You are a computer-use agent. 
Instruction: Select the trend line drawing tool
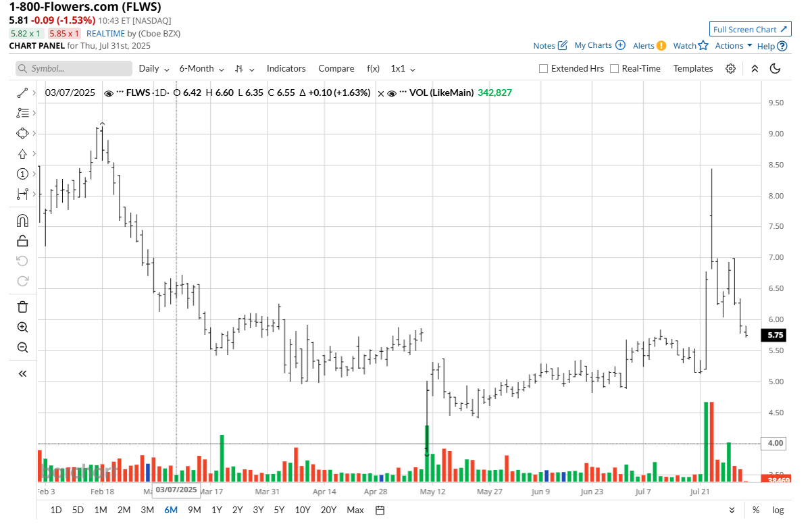22,93
